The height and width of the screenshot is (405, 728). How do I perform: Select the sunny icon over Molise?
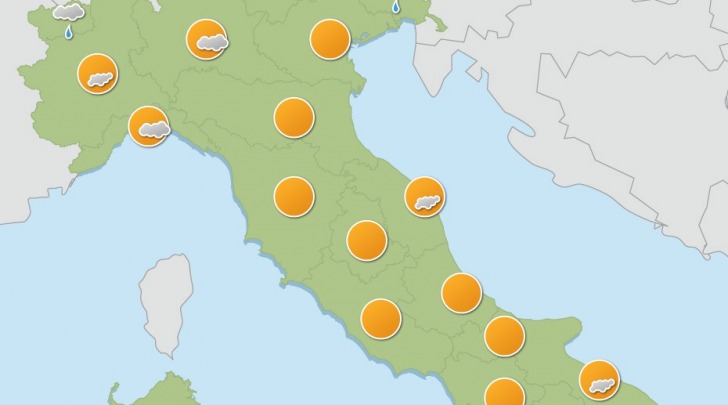[x=505, y=336]
